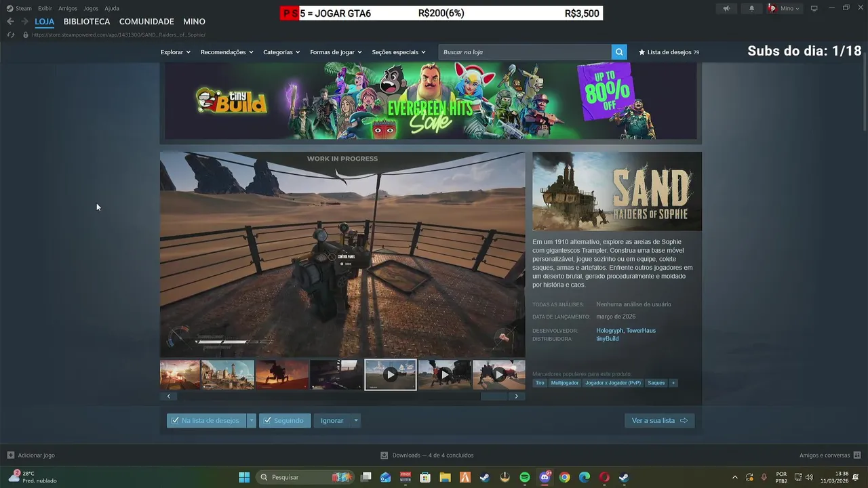This screenshot has width=868, height=488.
Task: Open the tinyBuild Evergreen Hits Sale banner
Action: [x=431, y=100]
